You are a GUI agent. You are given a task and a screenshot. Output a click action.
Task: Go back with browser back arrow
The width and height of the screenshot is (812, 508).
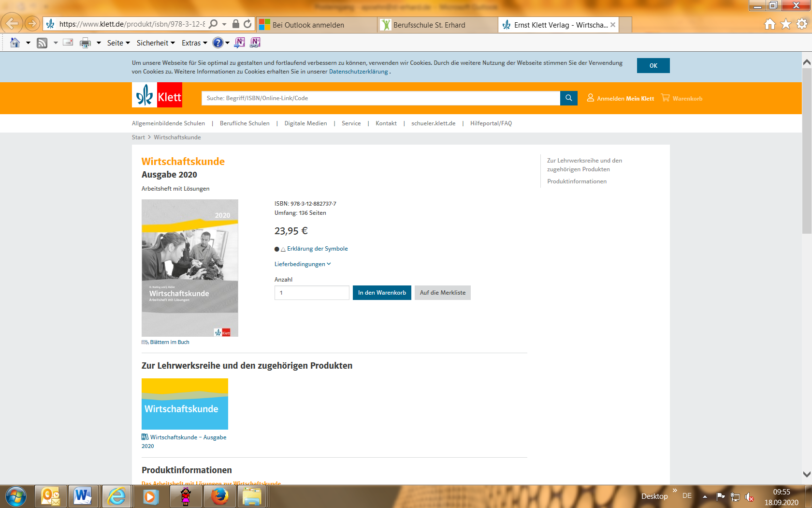tap(12, 23)
